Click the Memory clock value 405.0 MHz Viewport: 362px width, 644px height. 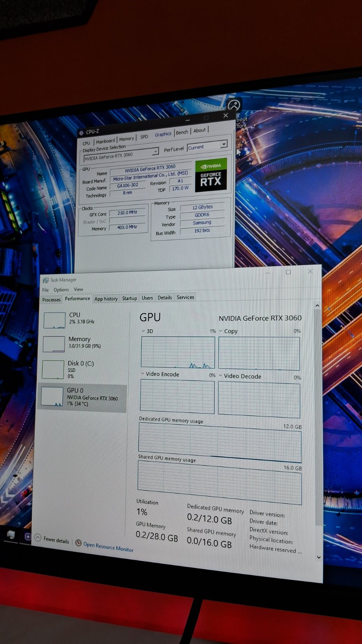pos(127,227)
